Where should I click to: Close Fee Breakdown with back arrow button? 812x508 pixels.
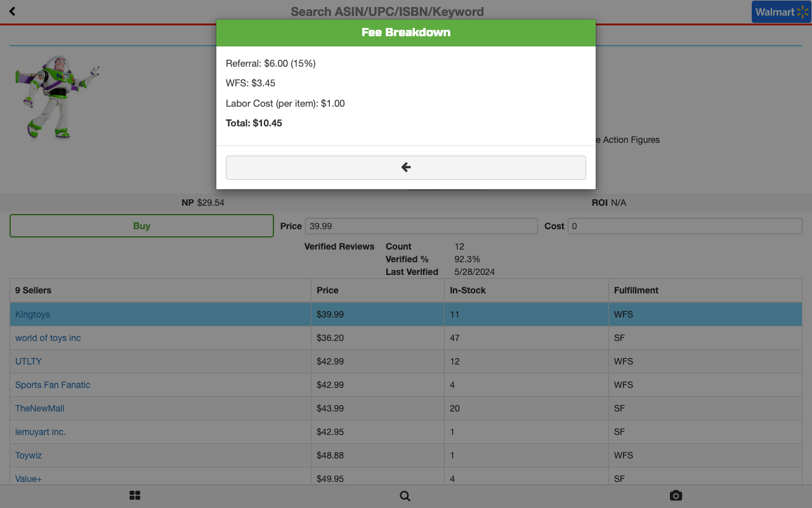(x=406, y=167)
